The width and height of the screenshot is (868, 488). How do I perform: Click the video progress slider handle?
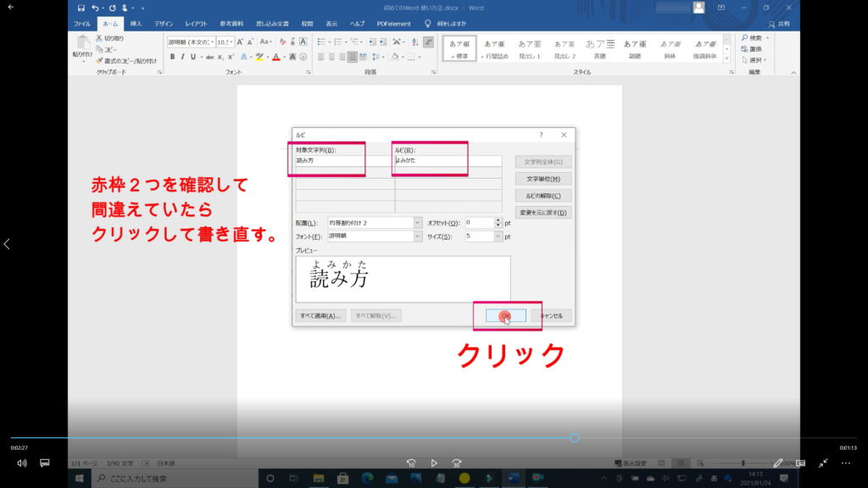(x=575, y=438)
